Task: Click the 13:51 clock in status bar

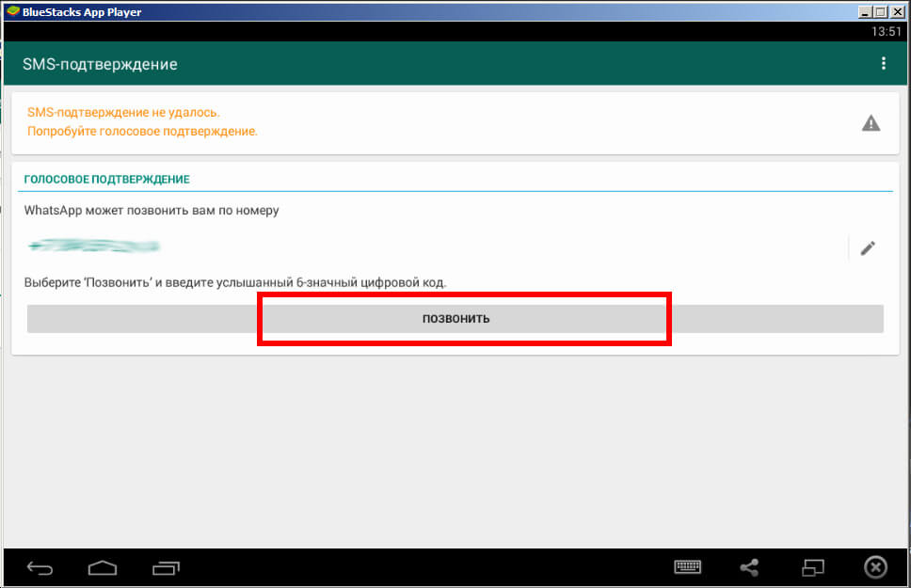Action: coord(886,31)
